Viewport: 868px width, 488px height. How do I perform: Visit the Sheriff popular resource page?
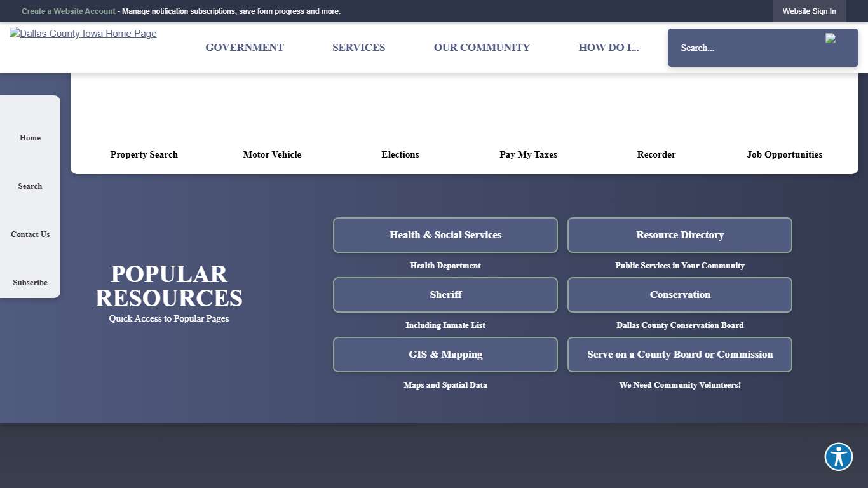click(445, 295)
